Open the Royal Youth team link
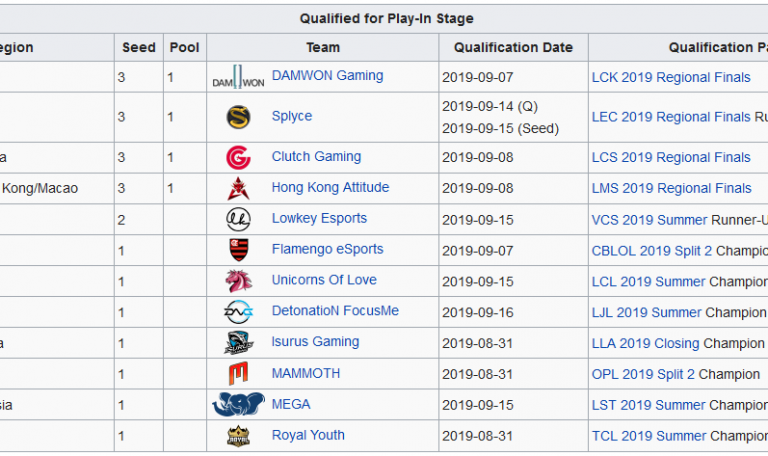 pos(308,435)
